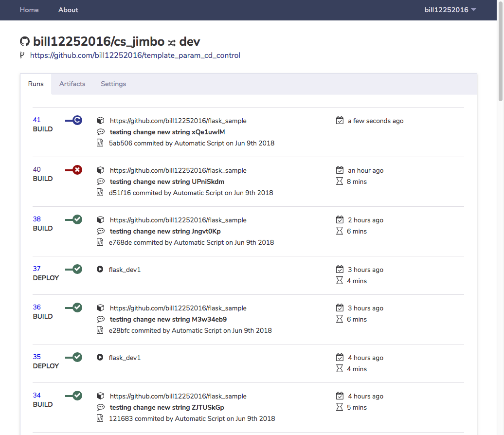Click the commit icon showing 5ab506
Image resolution: width=504 pixels, height=435 pixels.
click(100, 143)
